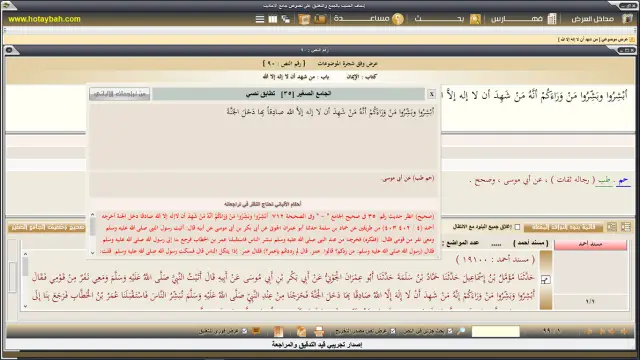Visit the www.hotaybah.com link

pos(44,19)
